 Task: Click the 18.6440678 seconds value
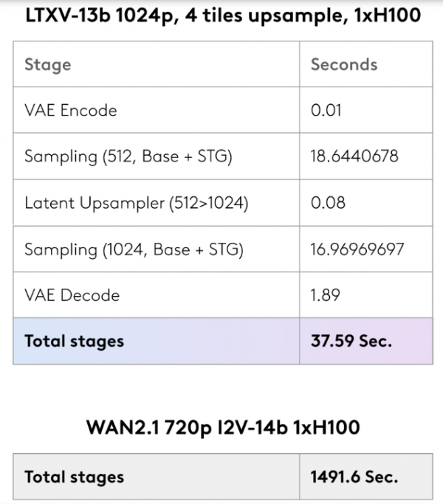(x=354, y=156)
